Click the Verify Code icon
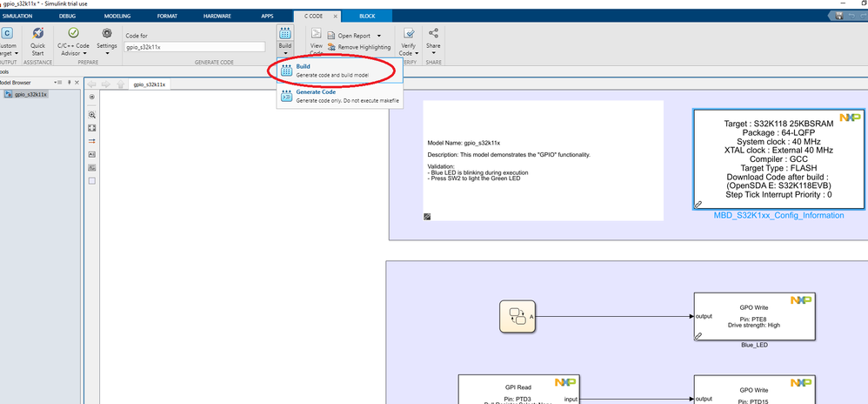This screenshot has height=404, width=868. tap(409, 33)
